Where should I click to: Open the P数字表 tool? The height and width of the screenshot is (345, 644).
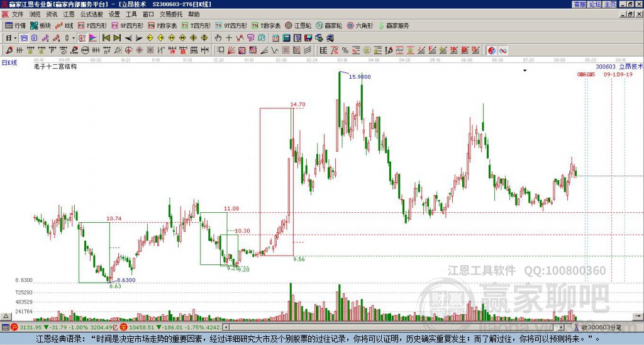point(163,25)
